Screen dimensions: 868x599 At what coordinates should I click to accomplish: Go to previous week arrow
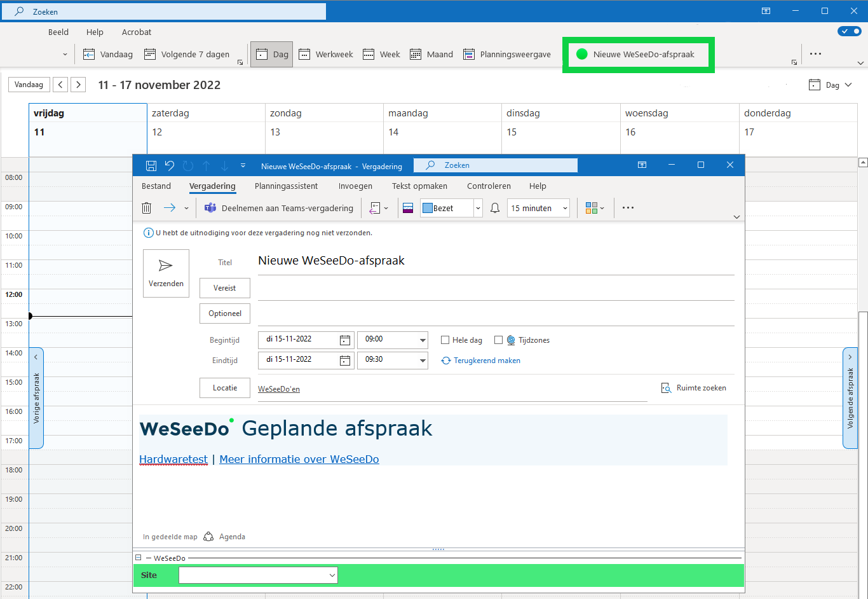60,85
